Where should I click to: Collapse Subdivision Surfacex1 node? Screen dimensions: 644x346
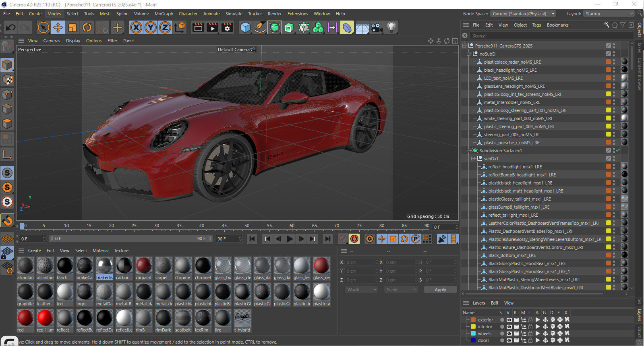(469, 150)
